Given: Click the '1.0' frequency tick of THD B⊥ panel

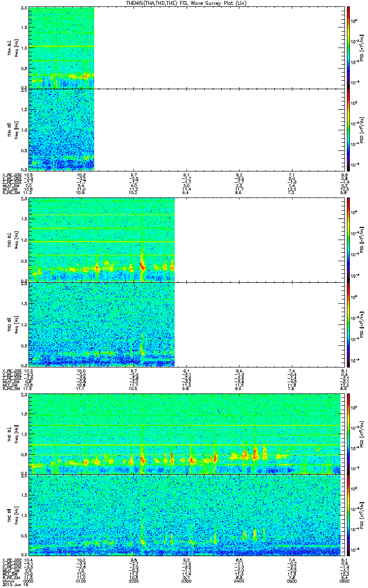Looking at the screenshot, I should pos(24,240).
